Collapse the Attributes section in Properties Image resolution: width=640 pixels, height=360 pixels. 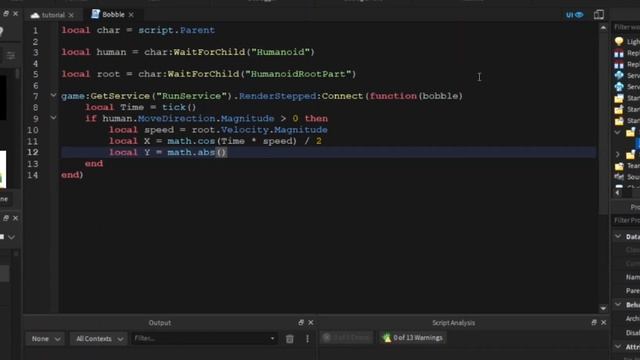pos(618,347)
